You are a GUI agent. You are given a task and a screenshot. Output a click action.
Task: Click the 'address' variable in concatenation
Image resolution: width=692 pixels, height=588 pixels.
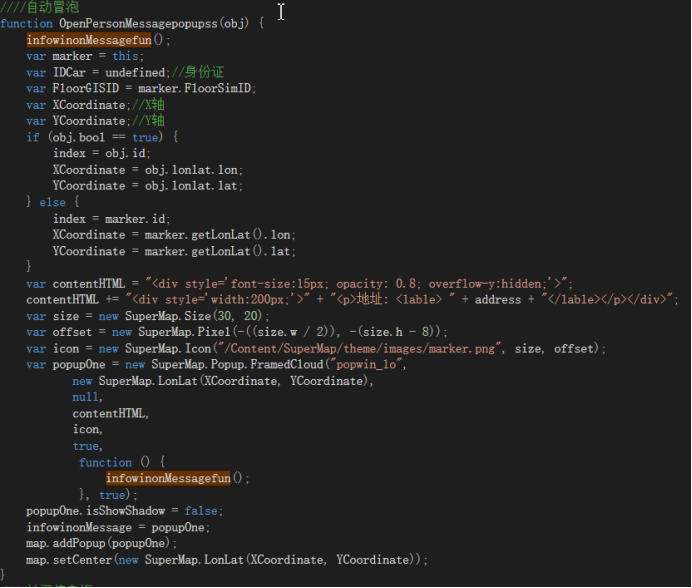point(498,300)
